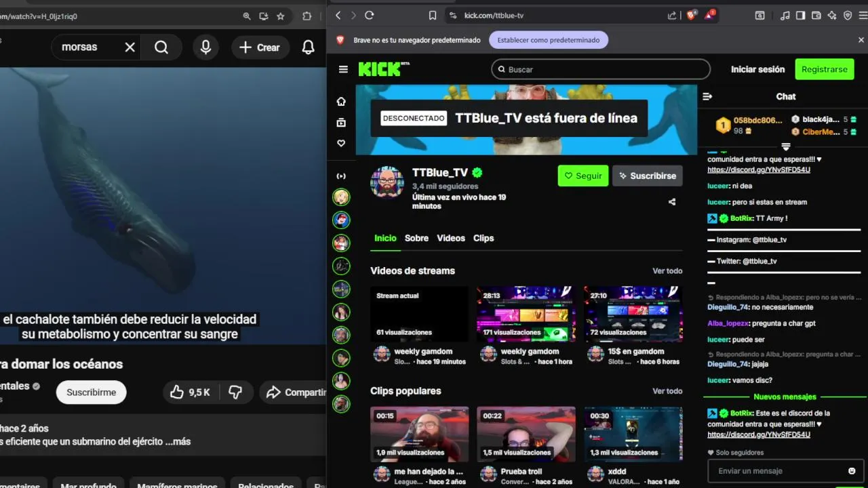Click the green Registrarse button

(x=825, y=69)
